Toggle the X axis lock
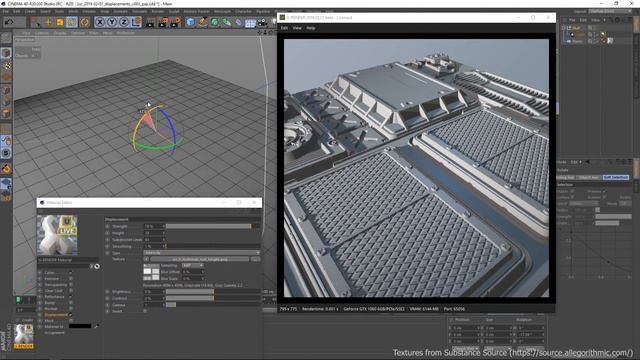This screenshot has width=640, height=360. (100, 22)
